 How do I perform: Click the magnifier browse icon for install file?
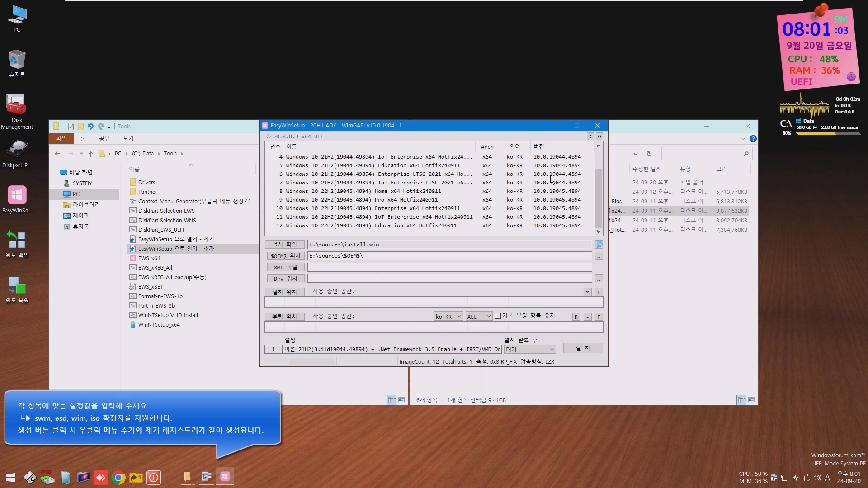click(x=599, y=244)
